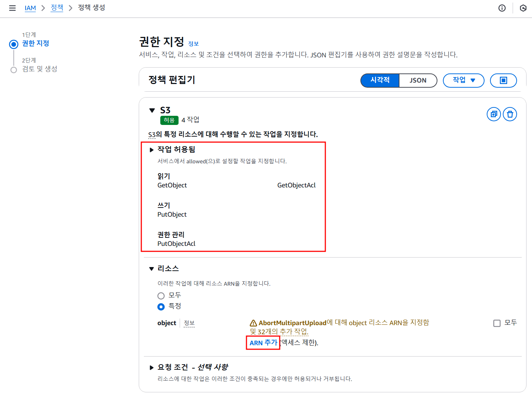The height and width of the screenshot is (396, 532).
Task: Click the warning triangle next to AbortMultipartUpload
Action: [253, 323]
